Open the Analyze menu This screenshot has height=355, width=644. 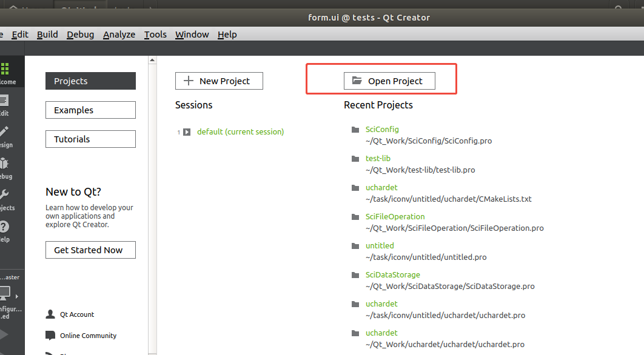click(119, 35)
